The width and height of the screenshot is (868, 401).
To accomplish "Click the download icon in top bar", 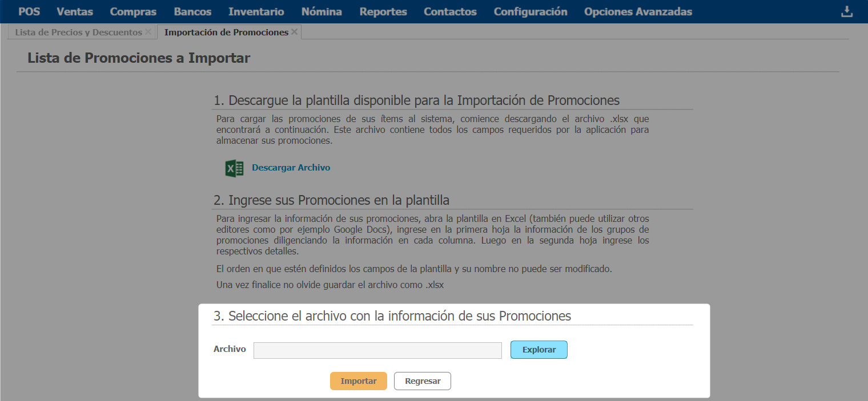I will click(847, 12).
